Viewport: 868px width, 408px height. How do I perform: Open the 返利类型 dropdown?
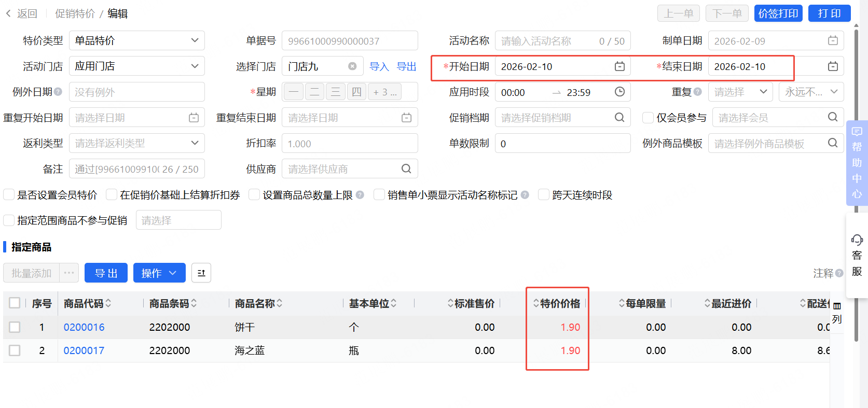(137, 143)
